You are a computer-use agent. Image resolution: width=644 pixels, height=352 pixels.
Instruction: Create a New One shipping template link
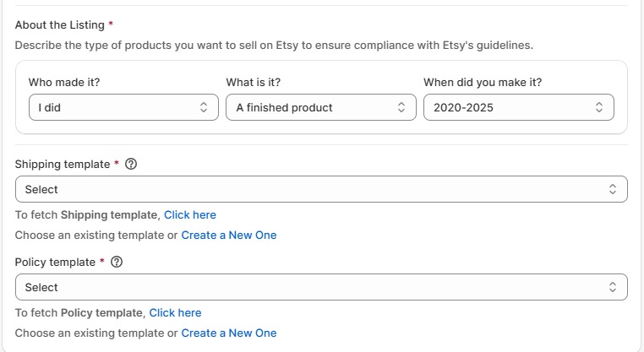click(x=229, y=235)
